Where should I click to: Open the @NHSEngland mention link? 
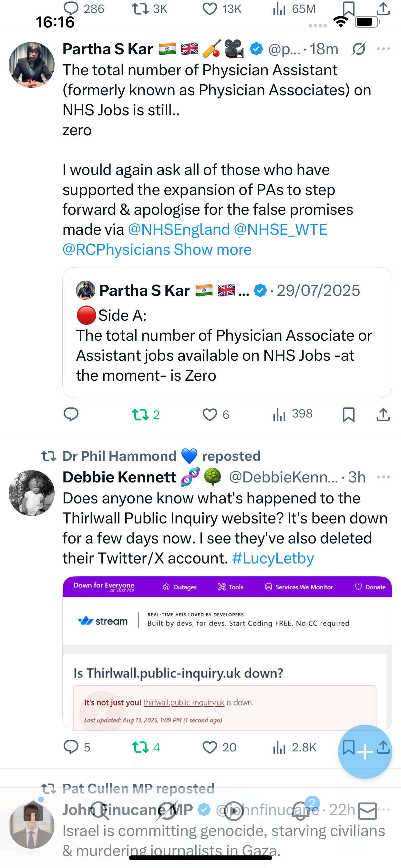179,230
